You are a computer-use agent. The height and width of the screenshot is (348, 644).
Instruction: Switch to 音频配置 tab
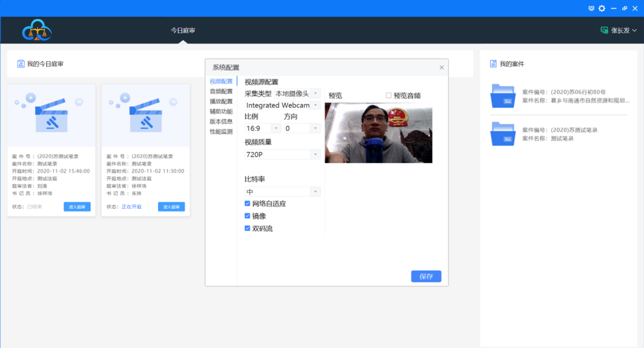[x=221, y=91]
